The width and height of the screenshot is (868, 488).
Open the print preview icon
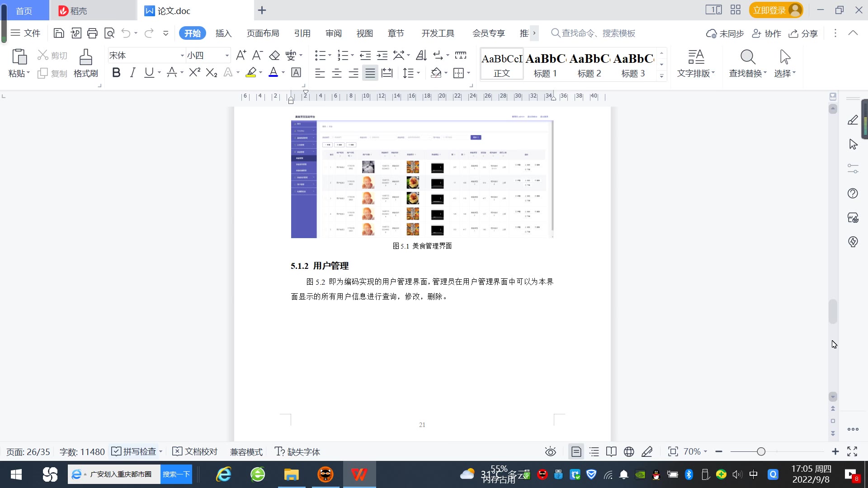[x=109, y=33]
